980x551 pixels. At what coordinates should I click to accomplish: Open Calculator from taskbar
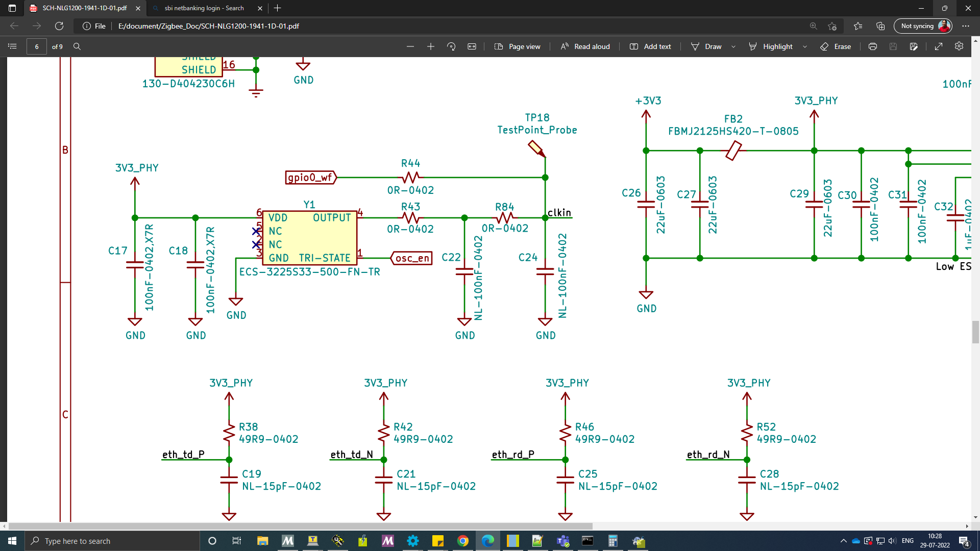pyautogui.click(x=613, y=541)
